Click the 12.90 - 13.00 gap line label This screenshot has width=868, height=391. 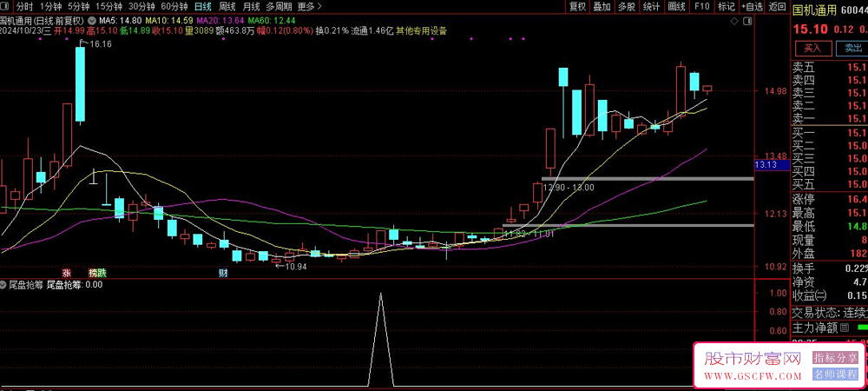[x=569, y=187]
